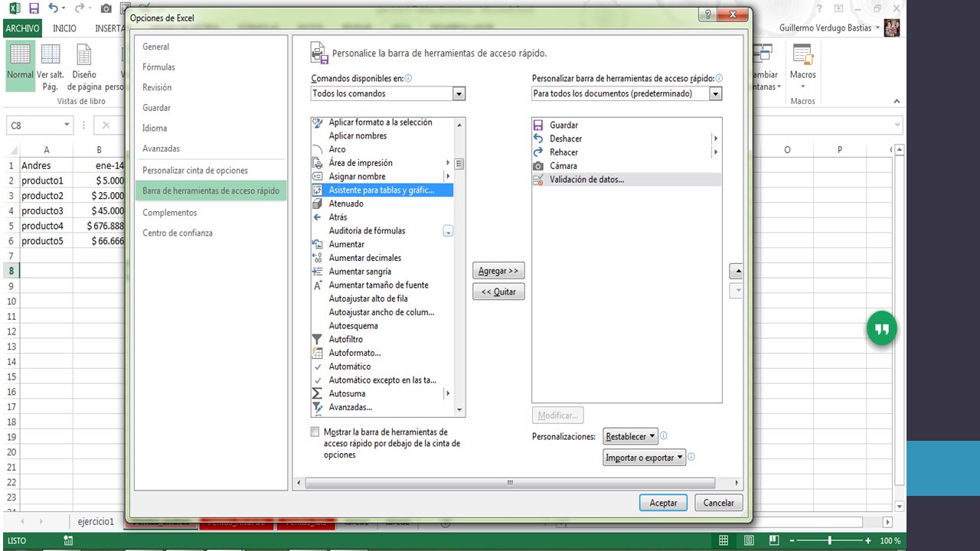Open Importar o exportar dropdown
The height and width of the screenshot is (551, 980).
644,458
